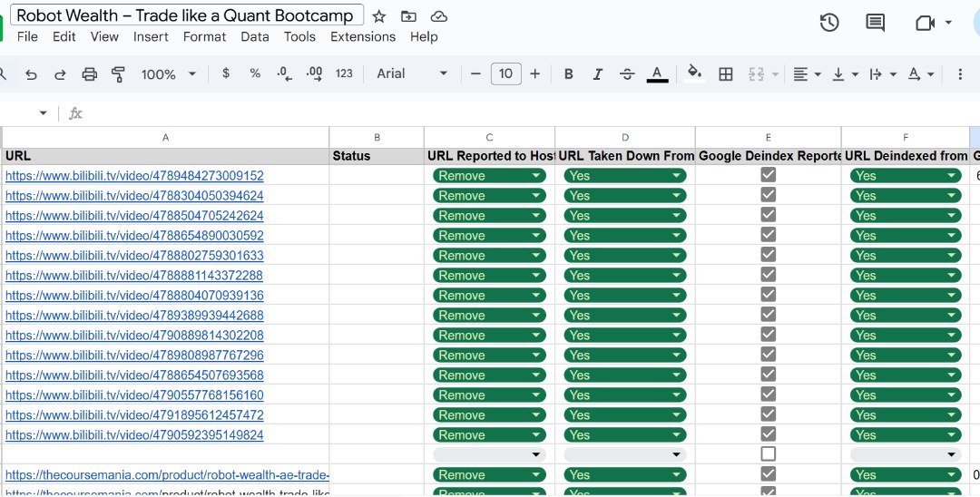This screenshot has height=497, width=980.
Task: Uncheck the checkbox in the 4789484273009152 row
Action: click(x=769, y=175)
